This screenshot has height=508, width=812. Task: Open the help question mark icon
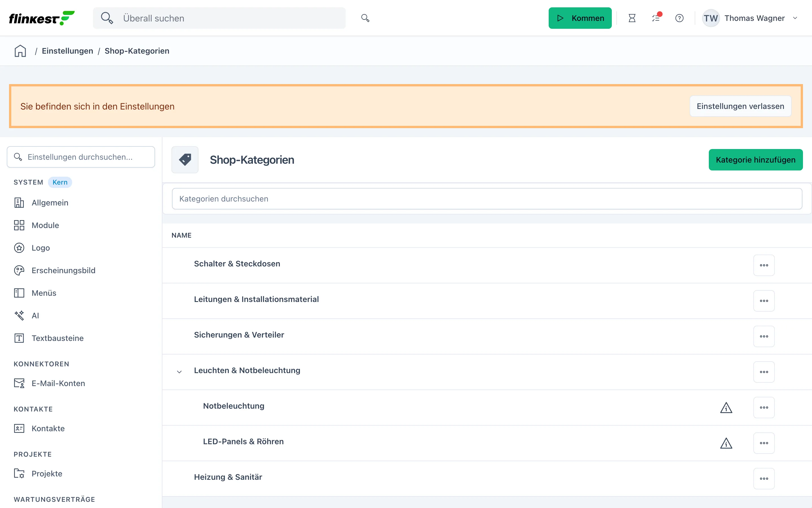pyautogui.click(x=679, y=18)
